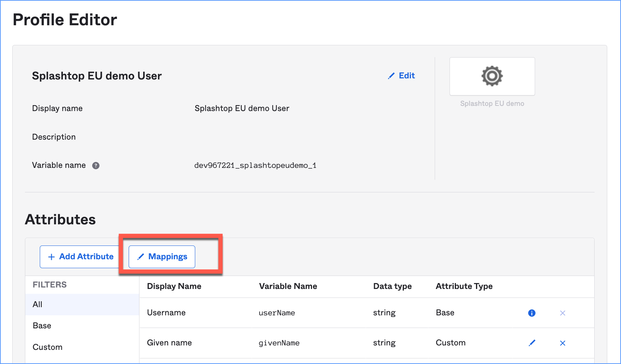Click the givenName variable cell

[x=279, y=343]
